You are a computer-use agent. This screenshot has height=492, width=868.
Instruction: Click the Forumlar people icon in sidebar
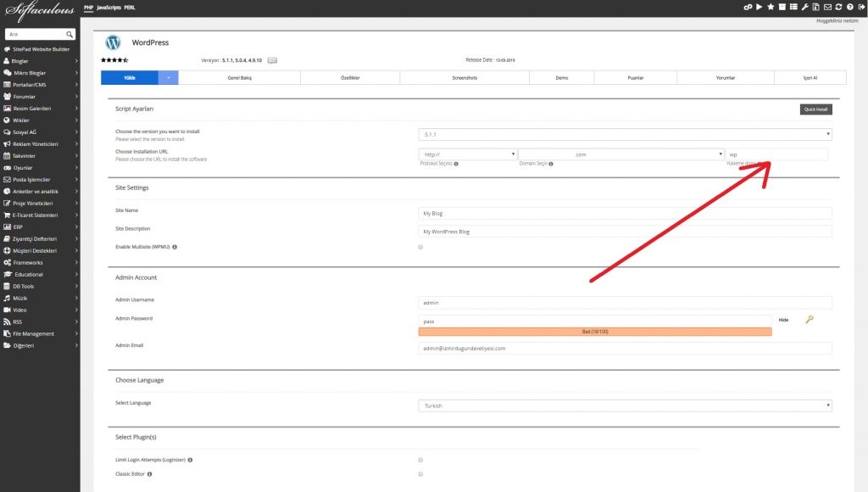(7, 97)
